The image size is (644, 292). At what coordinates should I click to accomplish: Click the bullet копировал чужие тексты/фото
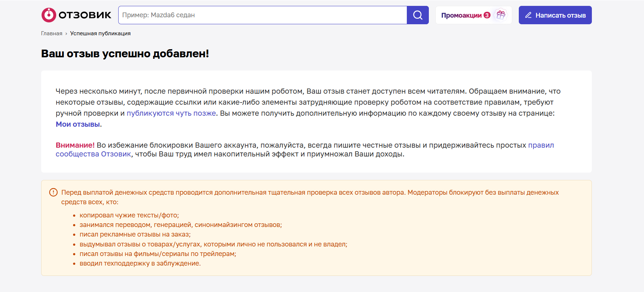pos(129,215)
